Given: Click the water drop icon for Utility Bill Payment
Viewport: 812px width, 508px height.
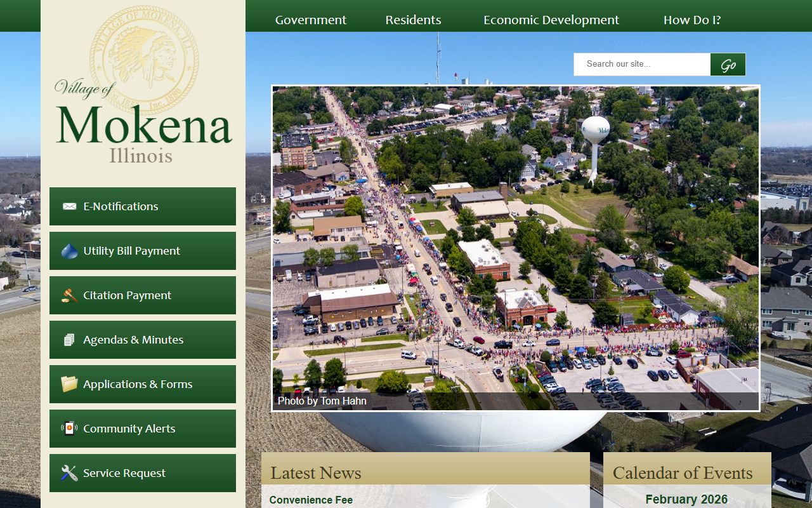Looking at the screenshot, I should coord(69,251).
